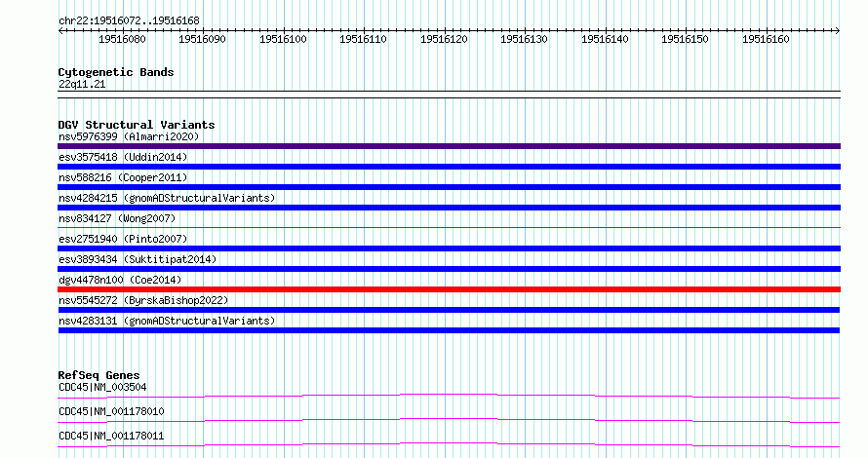Viewport: 868px width, 458px height.
Task: Click the purple nsv5976399 variant bar
Action: [449, 146]
